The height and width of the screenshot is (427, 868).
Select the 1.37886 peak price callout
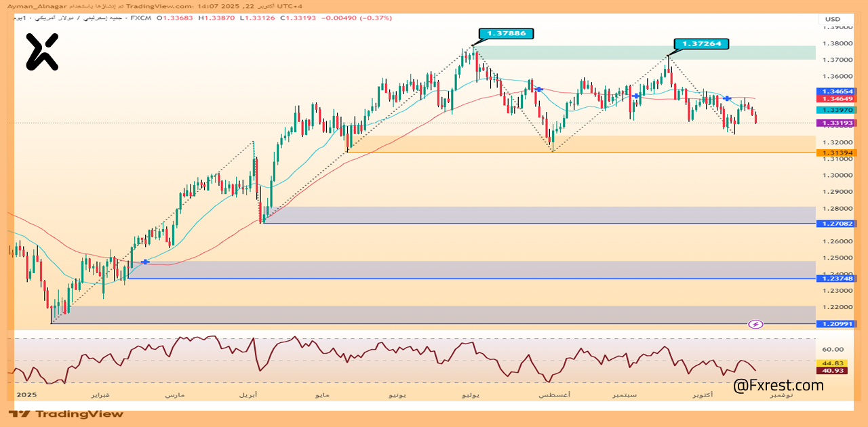pyautogui.click(x=506, y=33)
